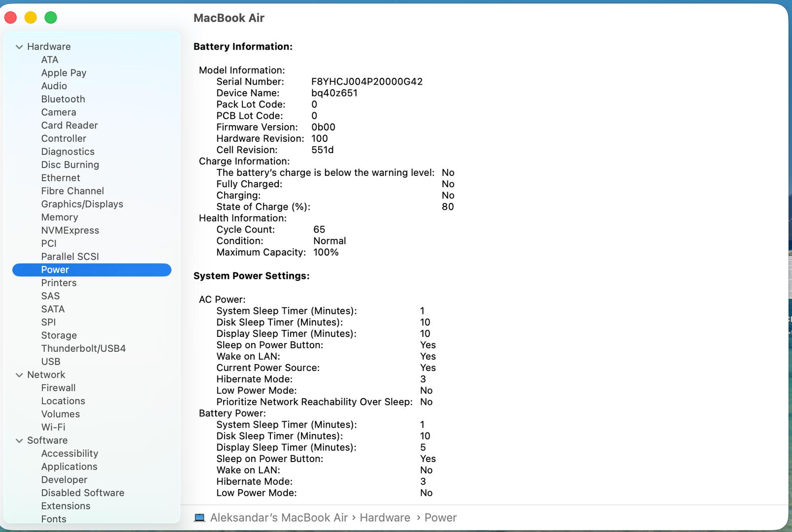Image resolution: width=792 pixels, height=532 pixels.
Task: Click the green full-screen window button
Action: click(51, 18)
